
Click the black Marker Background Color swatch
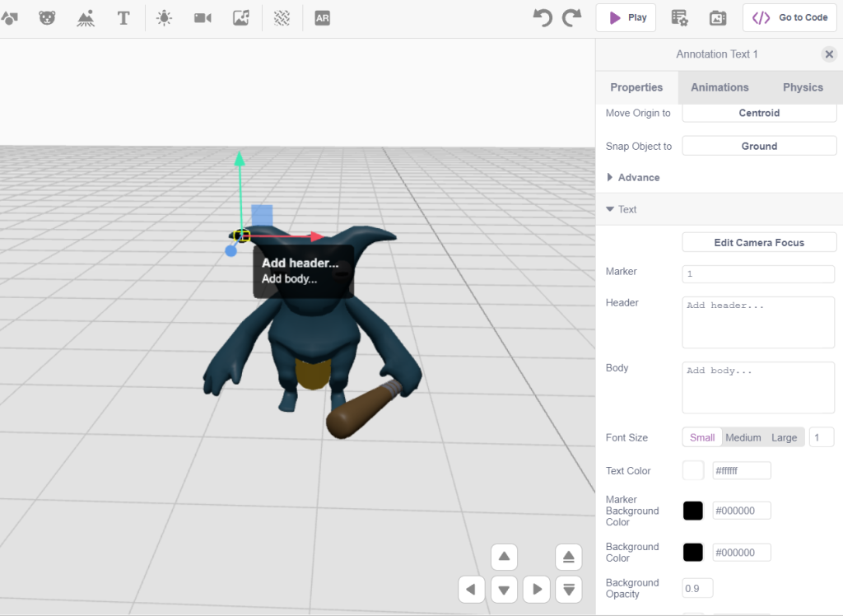pos(693,511)
